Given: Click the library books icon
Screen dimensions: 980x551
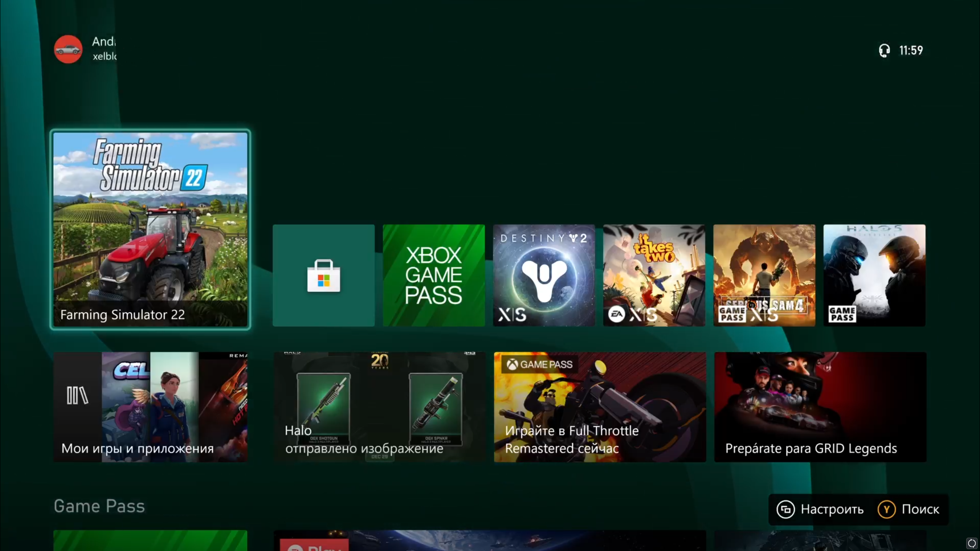Looking at the screenshot, I should click(77, 395).
